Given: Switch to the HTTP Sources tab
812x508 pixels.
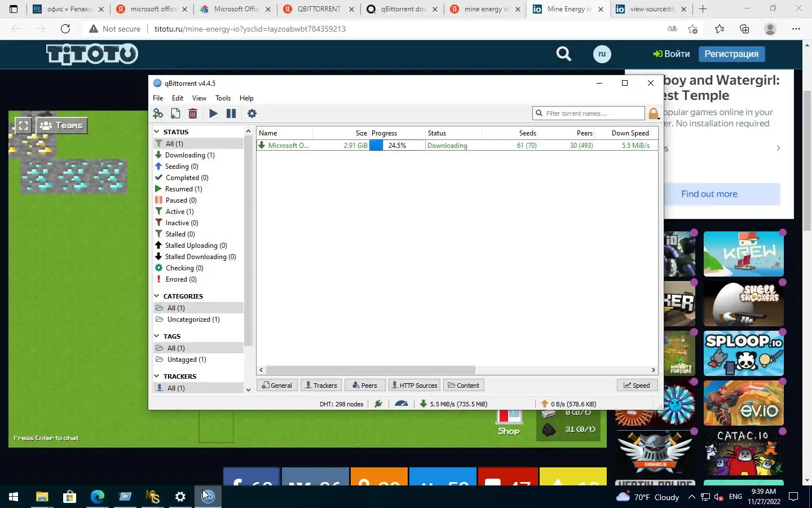Looking at the screenshot, I should pos(414,386).
